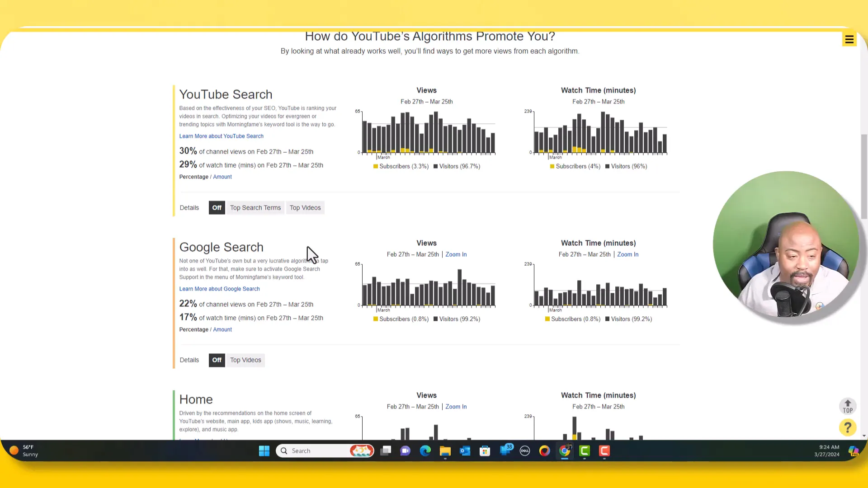Click the scrollbar down arrow
Screen dimensions: 868x488
point(864,436)
